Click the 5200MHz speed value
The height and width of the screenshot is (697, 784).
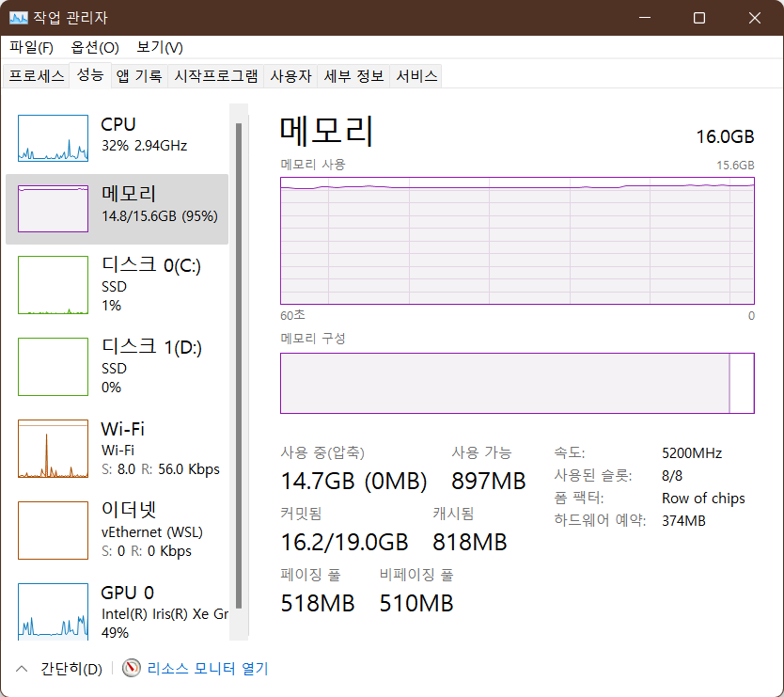(692, 453)
